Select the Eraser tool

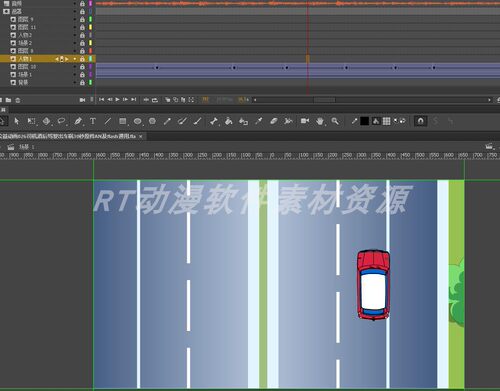tap(274, 121)
